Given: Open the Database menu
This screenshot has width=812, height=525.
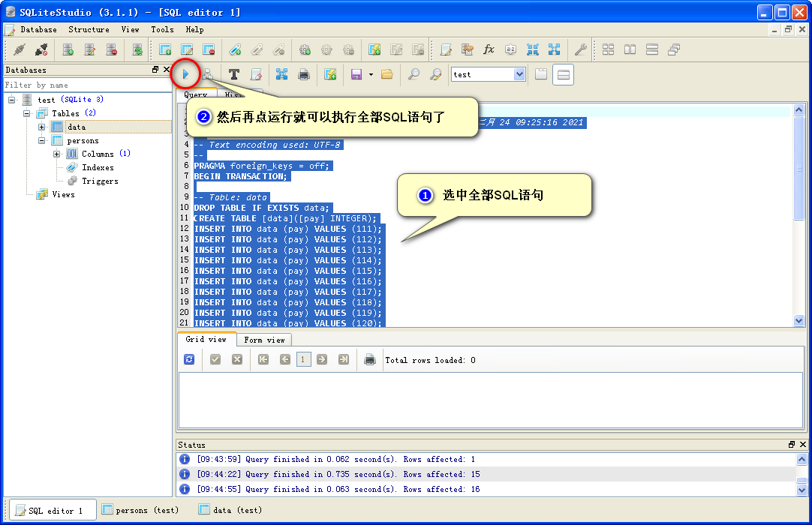Looking at the screenshot, I should (x=38, y=29).
